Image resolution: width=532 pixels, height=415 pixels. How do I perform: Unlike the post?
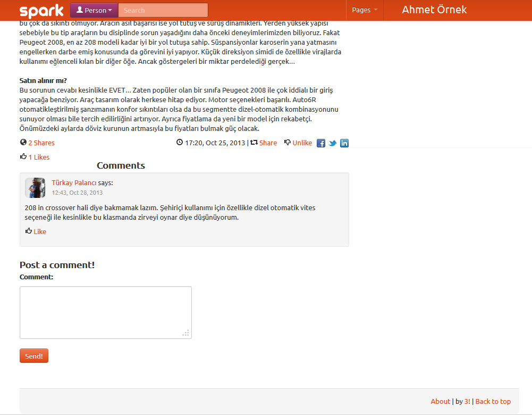pos(302,143)
